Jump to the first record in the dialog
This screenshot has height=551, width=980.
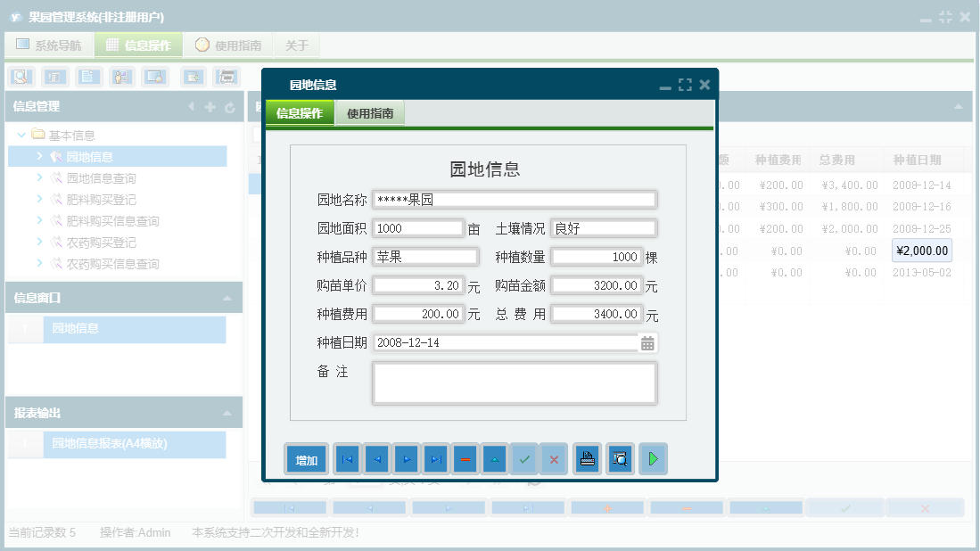[x=347, y=458]
